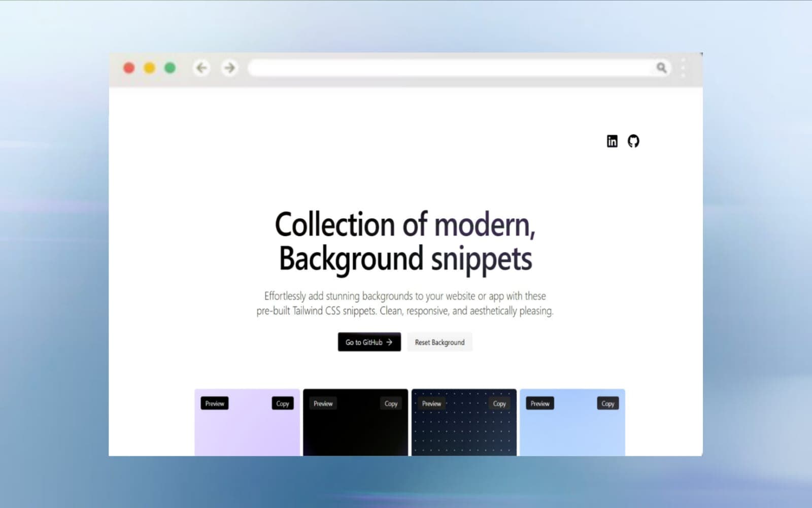This screenshot has width=812, height=508.
Task: Select the lavender gradient card swatch
Action: click(247, 434)
